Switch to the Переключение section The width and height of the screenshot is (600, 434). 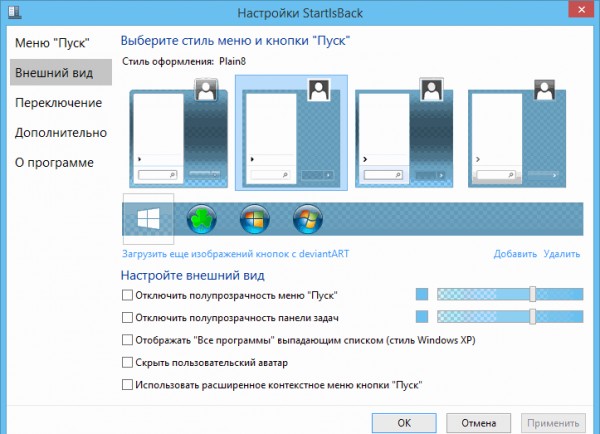click(61, 102)
